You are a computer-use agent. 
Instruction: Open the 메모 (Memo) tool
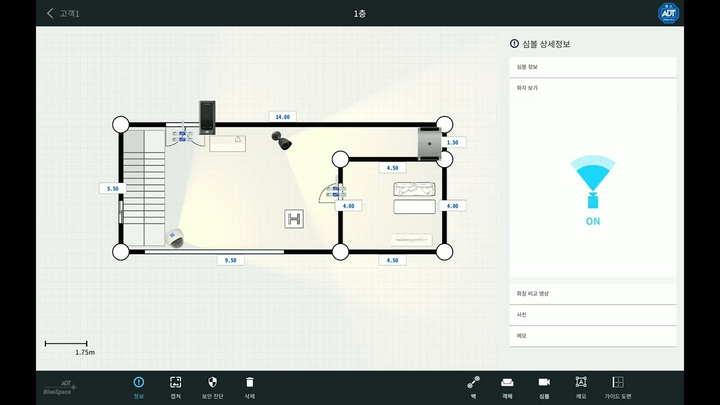[x=581, y=386]
